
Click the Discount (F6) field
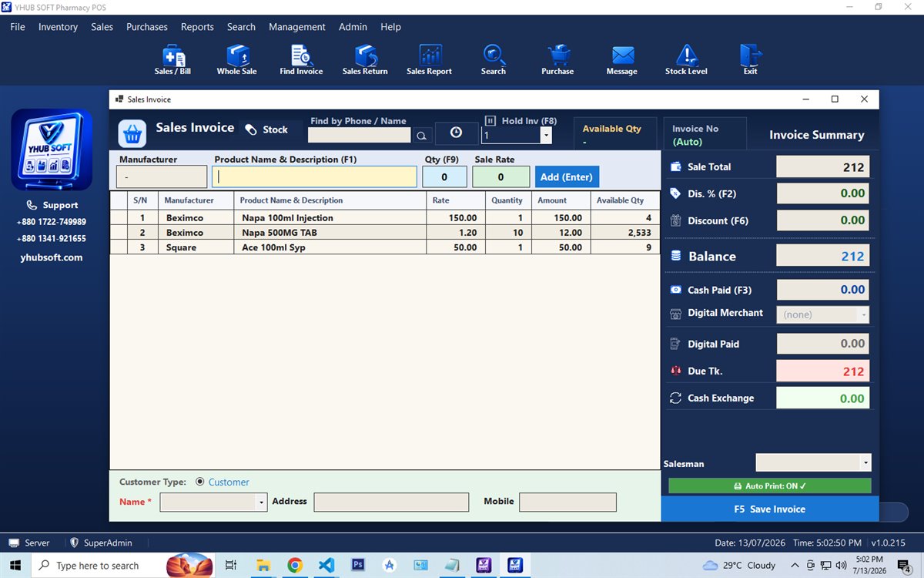(x=823, y=220)
